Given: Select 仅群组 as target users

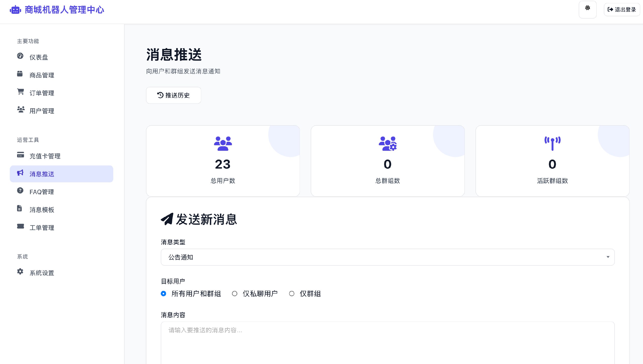Looking at the screenshot, I should [292, 294].
